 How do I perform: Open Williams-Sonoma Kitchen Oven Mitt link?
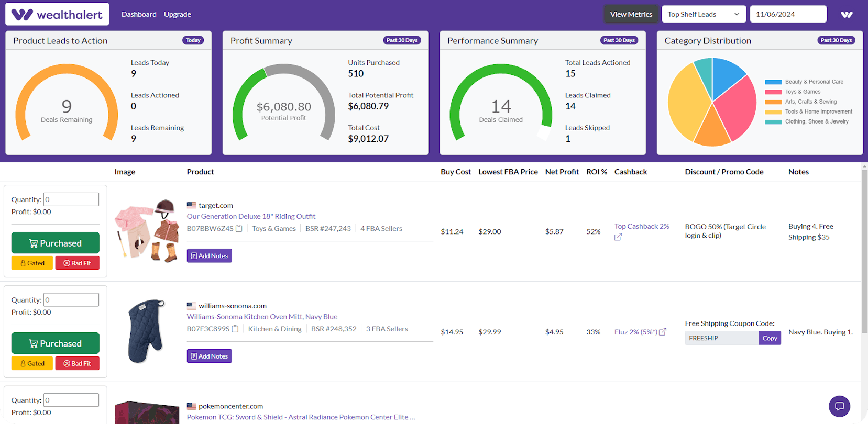(262, 317)
